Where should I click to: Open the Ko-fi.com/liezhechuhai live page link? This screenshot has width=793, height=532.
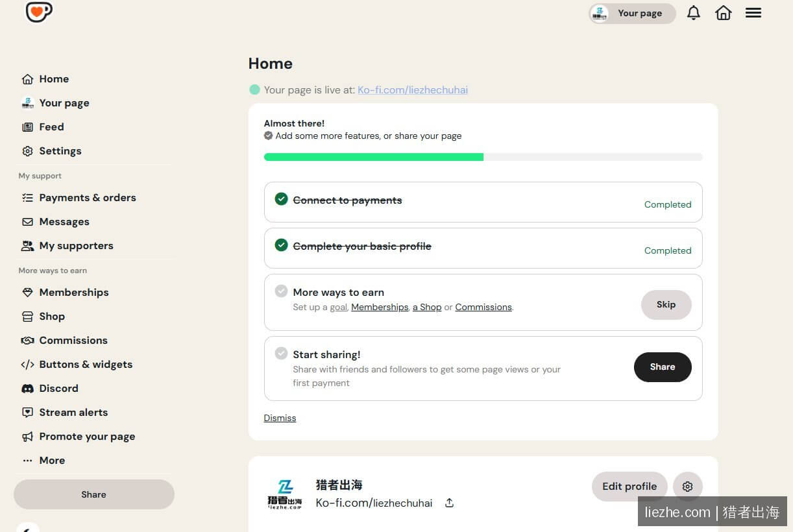point(413,90)
